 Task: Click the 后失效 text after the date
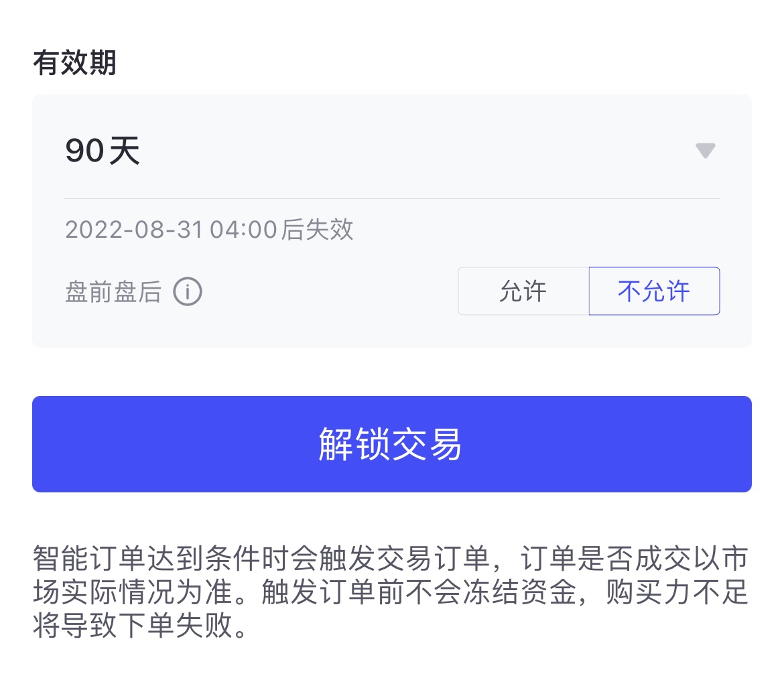[317, 230]
